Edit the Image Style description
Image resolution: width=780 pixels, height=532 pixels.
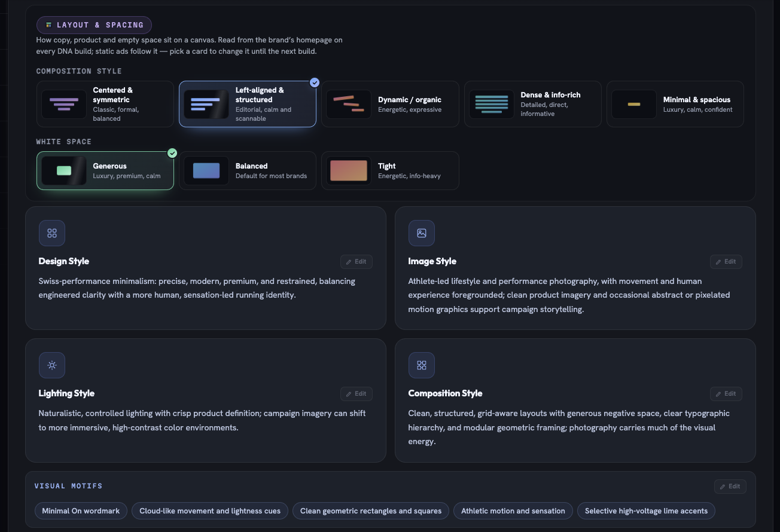click(x=726, y=261)
